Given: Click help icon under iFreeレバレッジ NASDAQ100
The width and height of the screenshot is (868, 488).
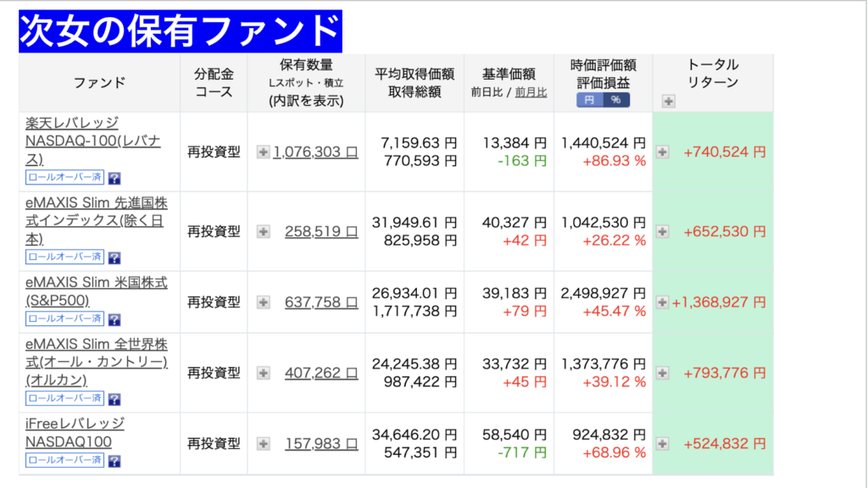Looking at the screenshot, I should (x=114, y=461).
